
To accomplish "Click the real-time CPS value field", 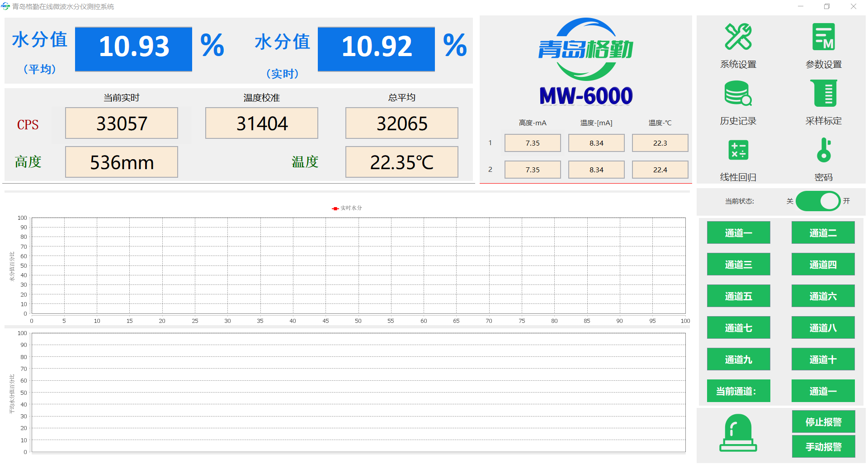I will click(122, 123).
